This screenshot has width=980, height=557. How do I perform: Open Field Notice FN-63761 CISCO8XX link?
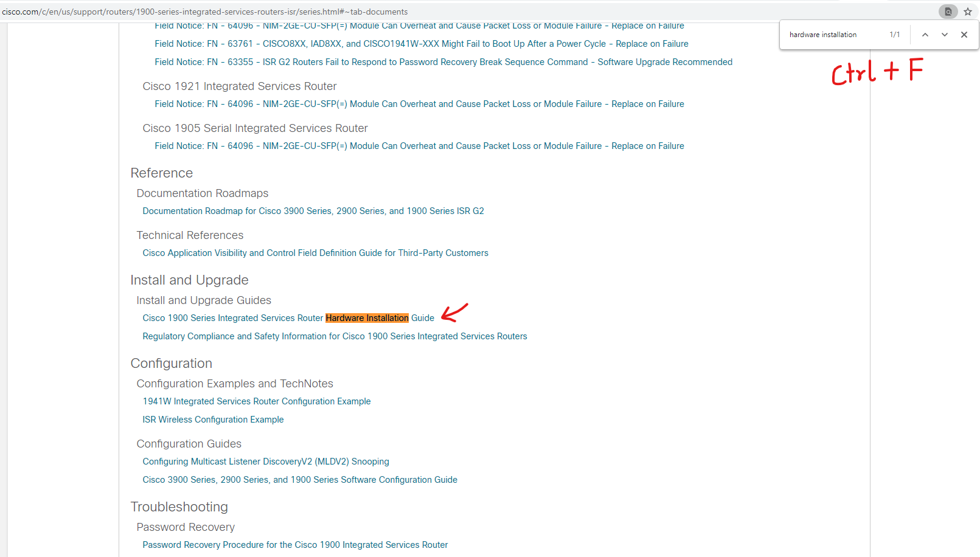click(422, 44)
